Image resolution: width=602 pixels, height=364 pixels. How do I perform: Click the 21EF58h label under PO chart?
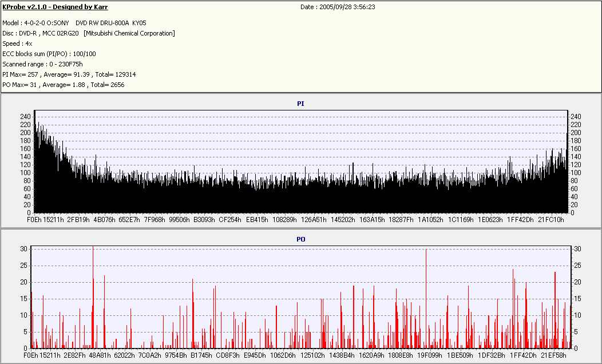552,355
